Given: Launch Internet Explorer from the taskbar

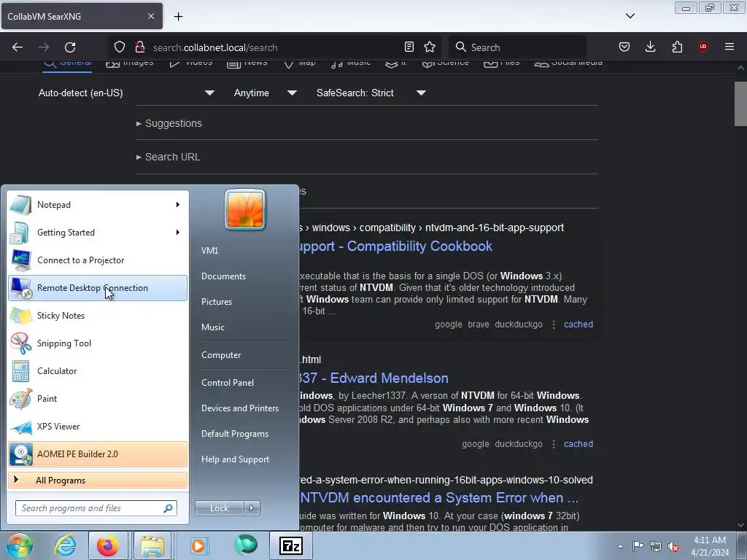Looking at the screenshot, I should 65,545.
